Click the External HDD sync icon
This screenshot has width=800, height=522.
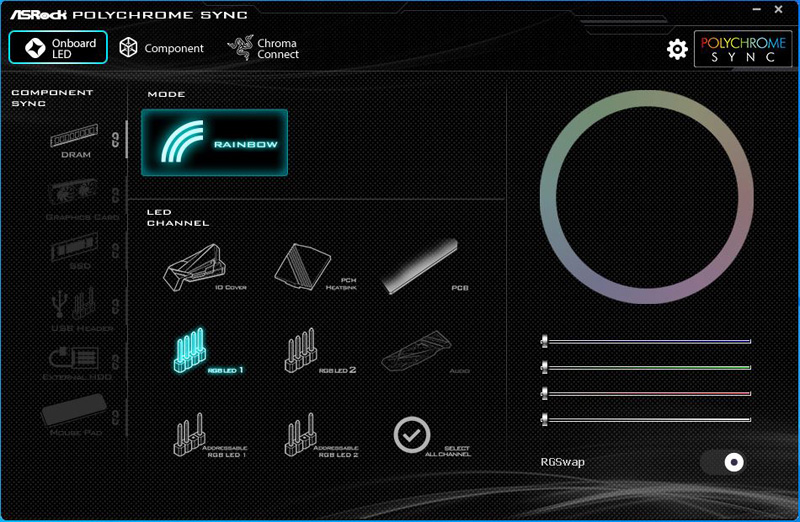tap(76, 362)
